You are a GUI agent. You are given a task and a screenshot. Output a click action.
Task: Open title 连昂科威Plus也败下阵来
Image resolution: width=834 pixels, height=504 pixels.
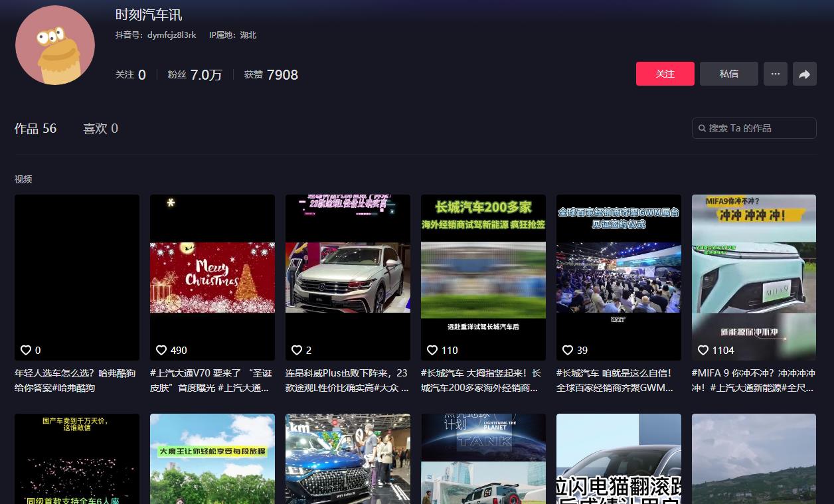347,380
